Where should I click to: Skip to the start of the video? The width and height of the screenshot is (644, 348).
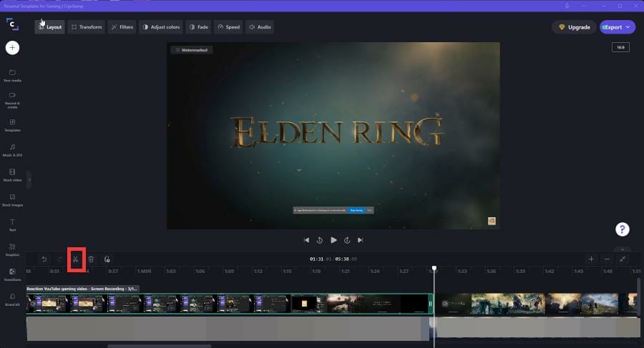pos(306,240)
